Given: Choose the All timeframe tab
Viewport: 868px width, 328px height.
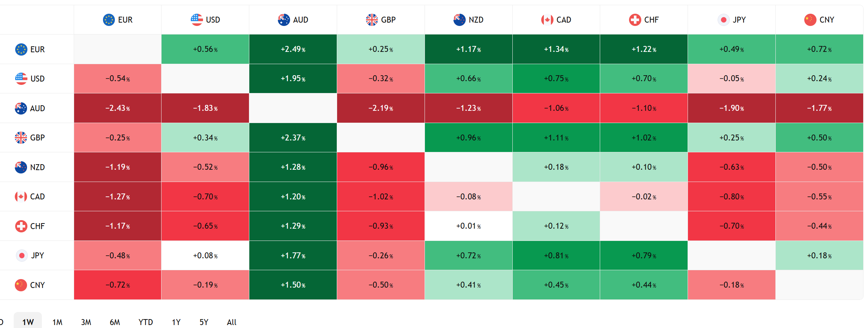Looking at the screenshot, I should coord(232,322).
